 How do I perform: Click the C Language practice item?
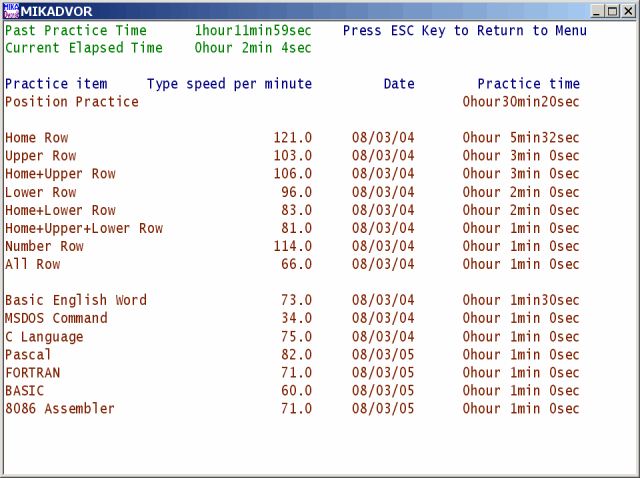tap(292, 337)
